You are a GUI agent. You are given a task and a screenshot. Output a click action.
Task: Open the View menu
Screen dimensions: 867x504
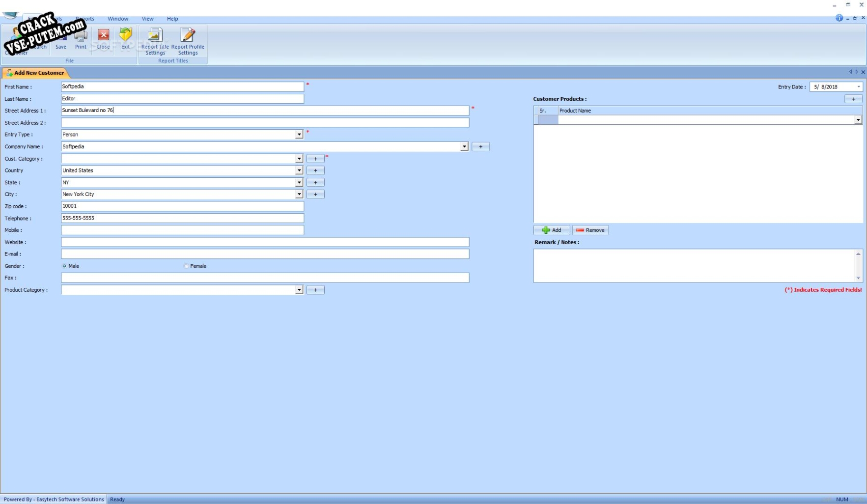(x=147, y=19)
